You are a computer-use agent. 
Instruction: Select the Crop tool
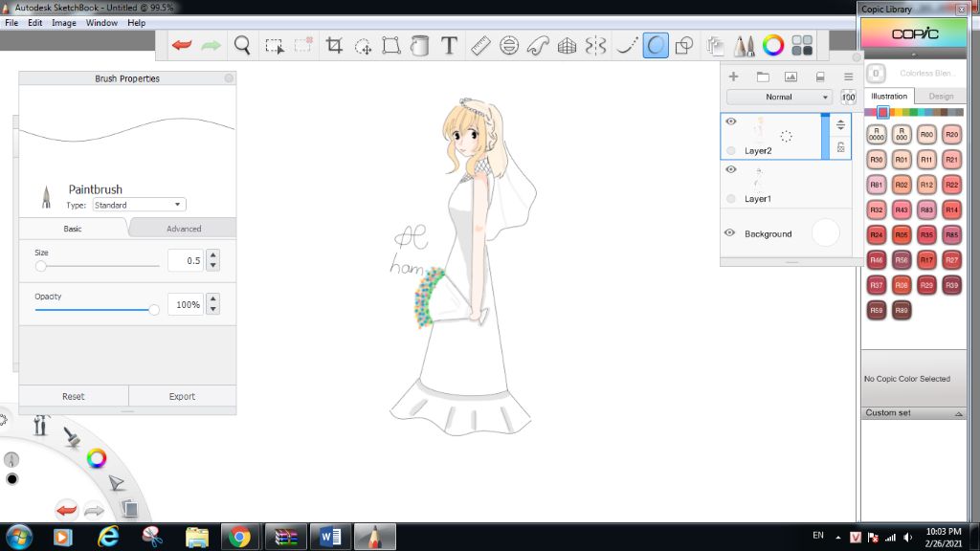[334, 45]
